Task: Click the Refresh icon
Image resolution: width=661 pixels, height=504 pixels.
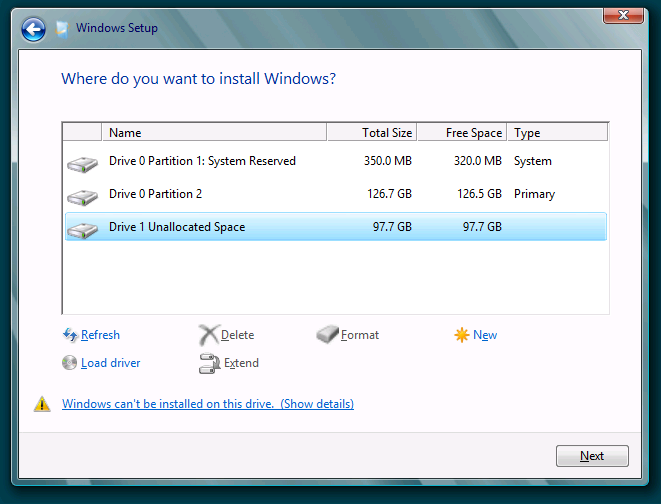Action: point(70,335)
